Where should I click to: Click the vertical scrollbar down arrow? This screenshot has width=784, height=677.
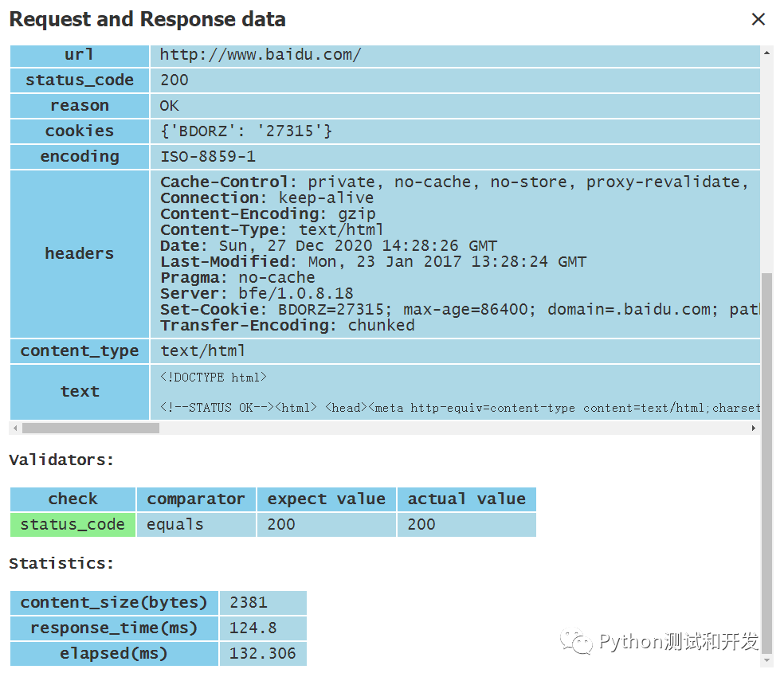point(767,660)
